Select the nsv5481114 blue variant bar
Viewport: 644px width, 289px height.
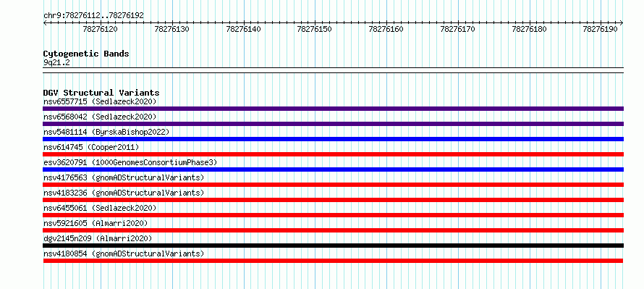pos(333,139)
